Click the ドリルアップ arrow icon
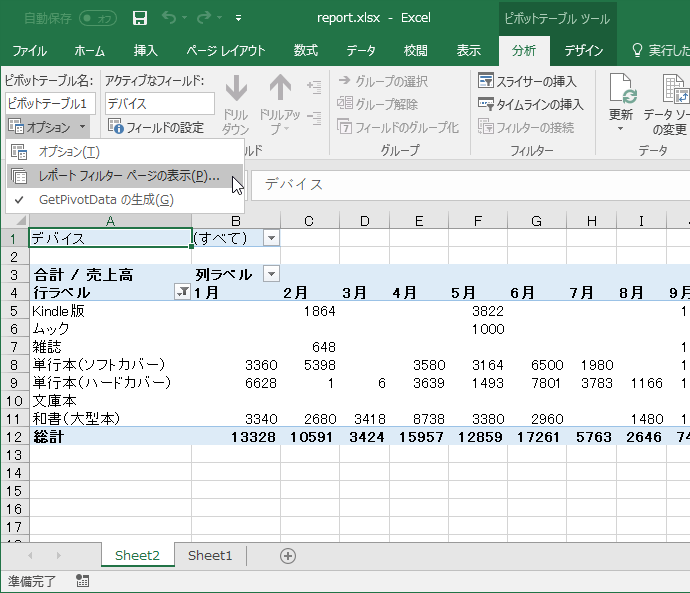Viewport: 690px width, 593px height. point(280,88)
